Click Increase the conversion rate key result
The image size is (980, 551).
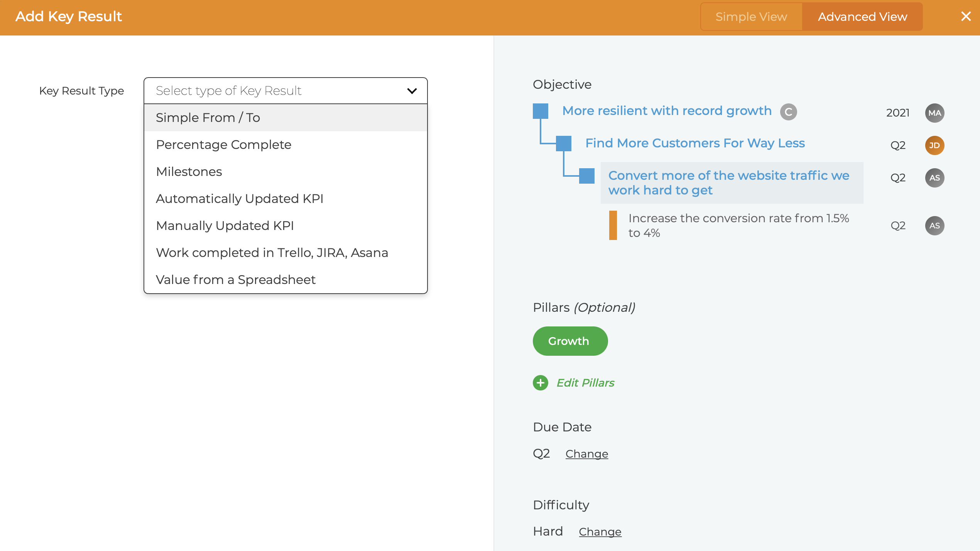(738, 226)
